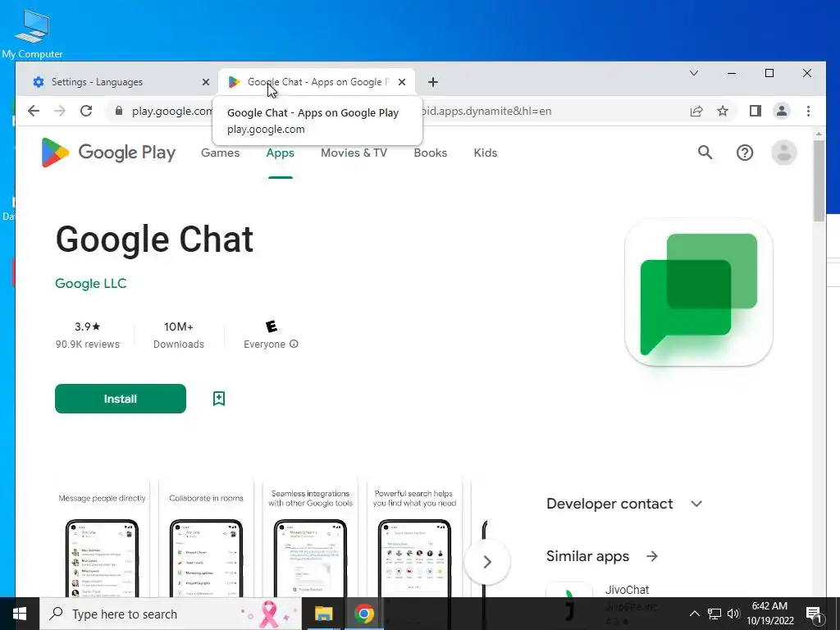This screenshot has height=630, width=840.
Task: Expand the Developer contact section
Action: pyautogui.click(x=624, y=504)
